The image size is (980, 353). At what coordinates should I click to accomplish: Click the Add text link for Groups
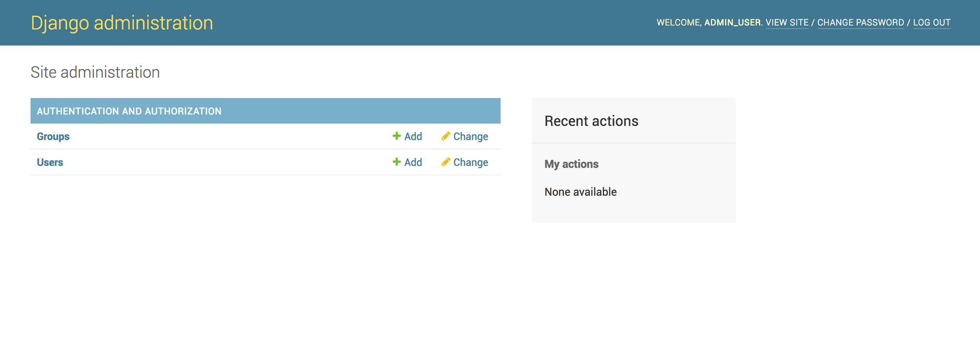(x=413, y=136)
